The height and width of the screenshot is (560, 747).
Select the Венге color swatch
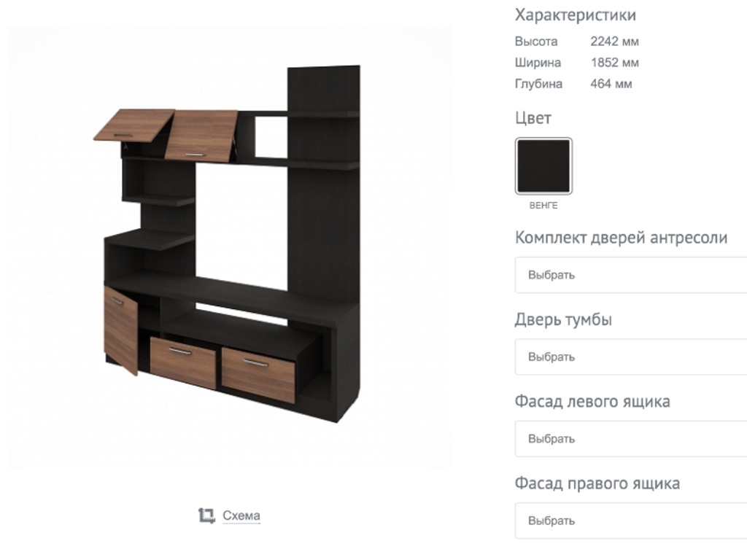pyautogui.click(x=543, y=166)
